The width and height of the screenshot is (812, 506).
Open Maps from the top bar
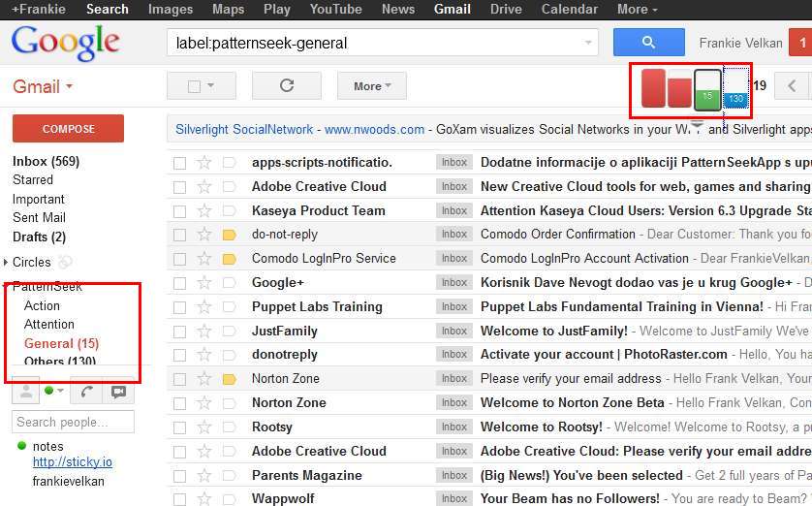(x=229, y=10)
